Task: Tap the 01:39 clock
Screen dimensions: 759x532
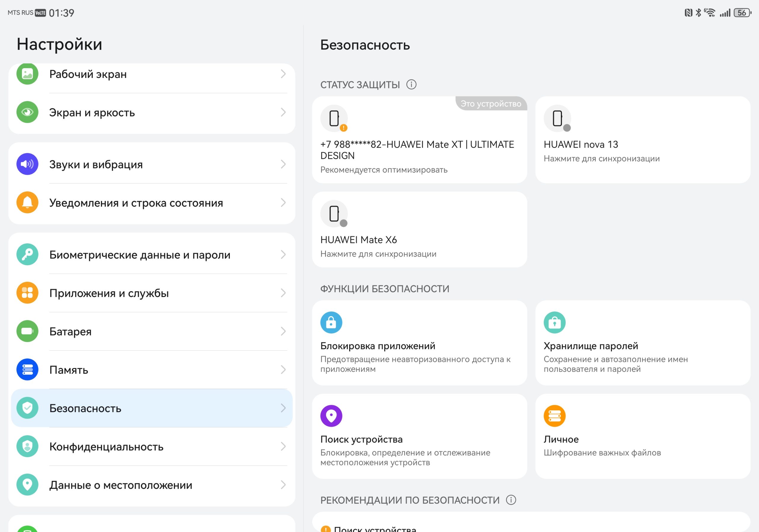Action: [x=61, y=13]
